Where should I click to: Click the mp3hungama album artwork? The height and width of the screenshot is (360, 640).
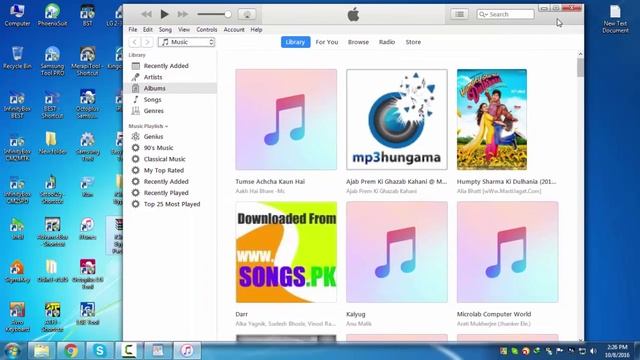(x=397, y=120)
